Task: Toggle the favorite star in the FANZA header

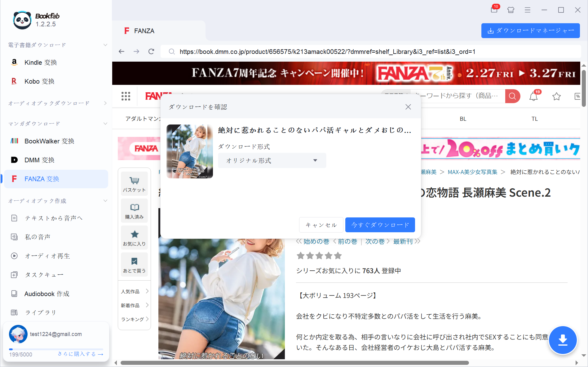Action: (x=556, y=96)
